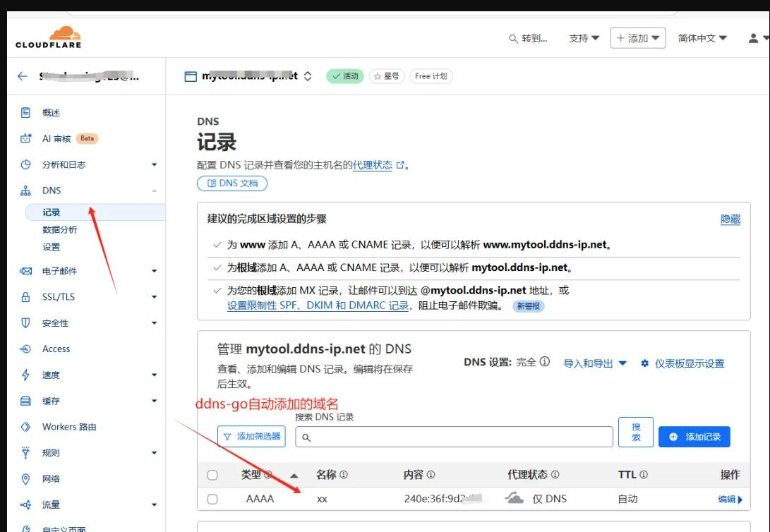770x532 pixels.
Task: Click the 缓存 storage icon
Action: point(25,401)
